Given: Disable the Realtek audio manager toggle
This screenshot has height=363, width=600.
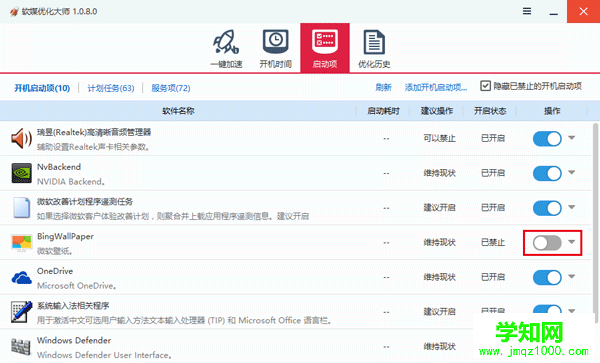Looking at the screenshot, I should point(547,138).
